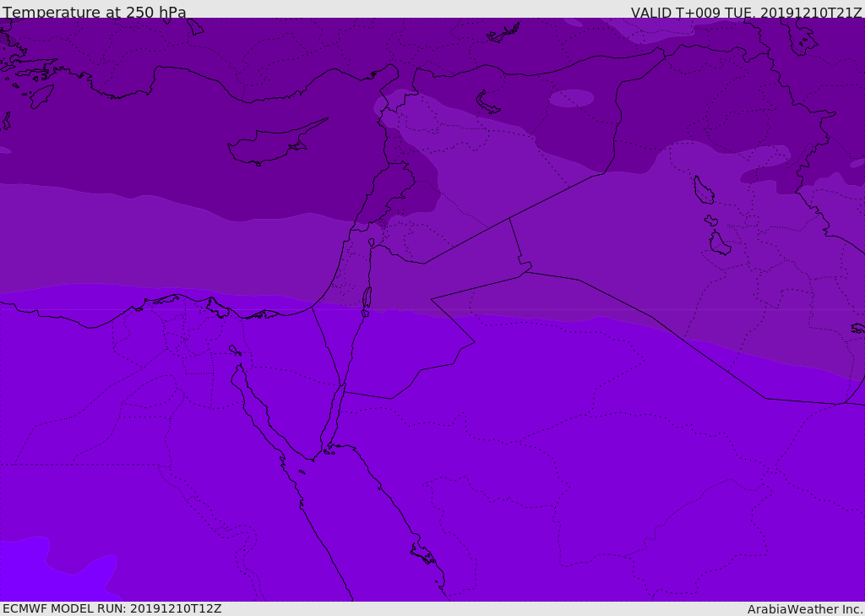The height and width of the screenshot is (616, 865).
Task: Click the 'ECMWF MODEL RUN: 20191210T12Z' footer text
Action: (112, 608)
